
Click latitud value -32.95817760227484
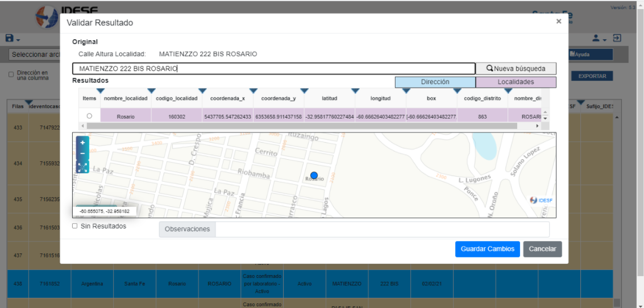click(330, 116)
